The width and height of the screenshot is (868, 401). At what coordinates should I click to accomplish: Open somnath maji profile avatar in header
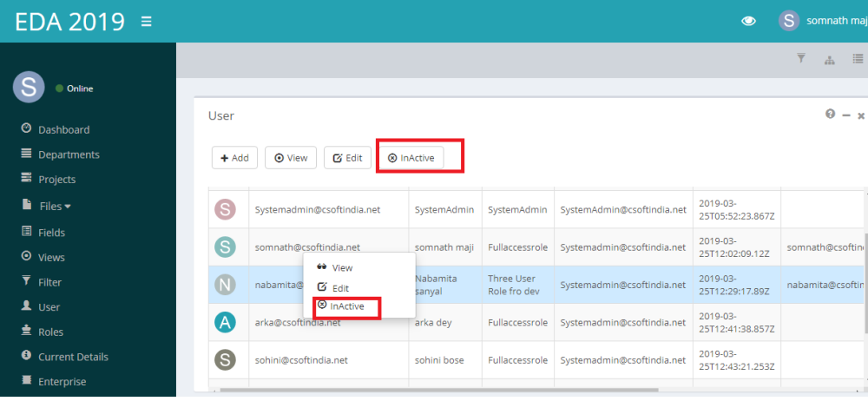coord(789,21)
